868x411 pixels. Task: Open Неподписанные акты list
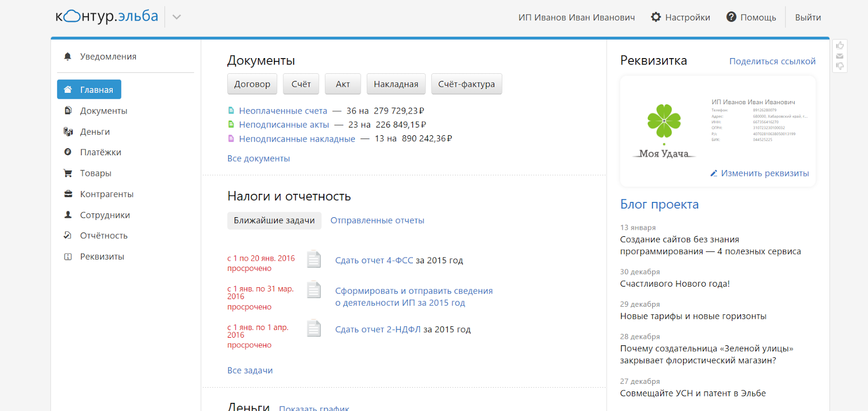284,125
